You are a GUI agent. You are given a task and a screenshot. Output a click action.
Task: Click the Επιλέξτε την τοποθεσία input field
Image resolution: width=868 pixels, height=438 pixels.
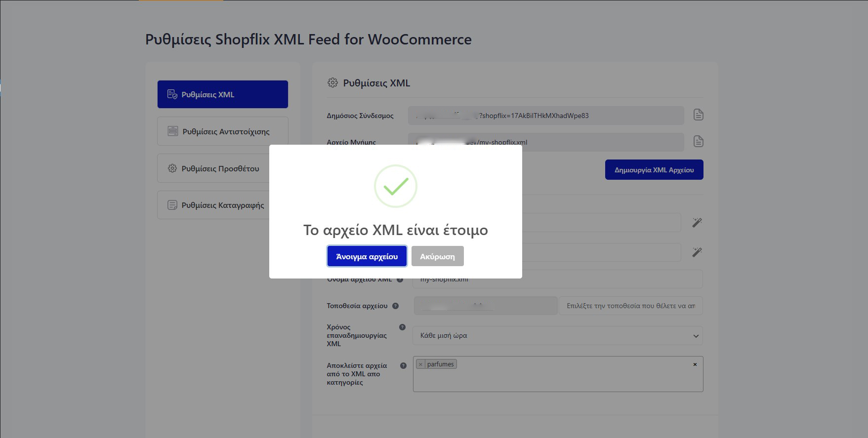point(630,306)
